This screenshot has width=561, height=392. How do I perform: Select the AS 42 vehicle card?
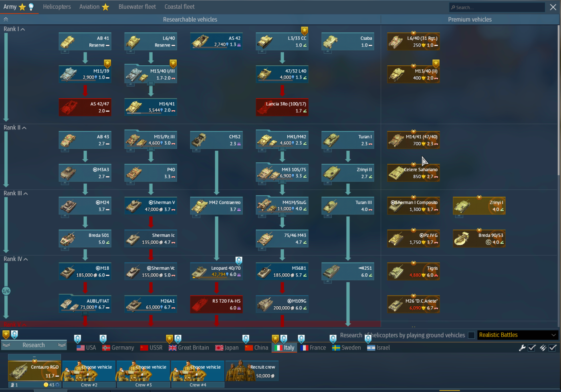[216, 41]
